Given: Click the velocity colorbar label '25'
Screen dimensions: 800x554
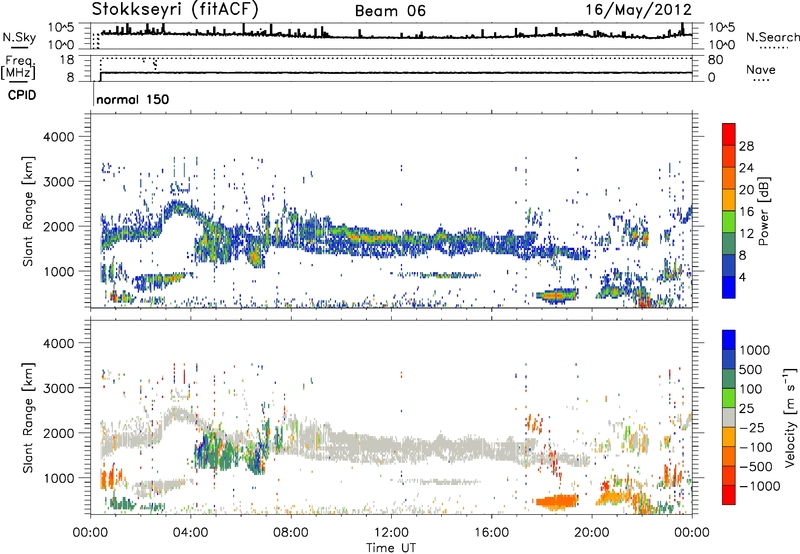Looking at the screenshot, I should (747, 409).
